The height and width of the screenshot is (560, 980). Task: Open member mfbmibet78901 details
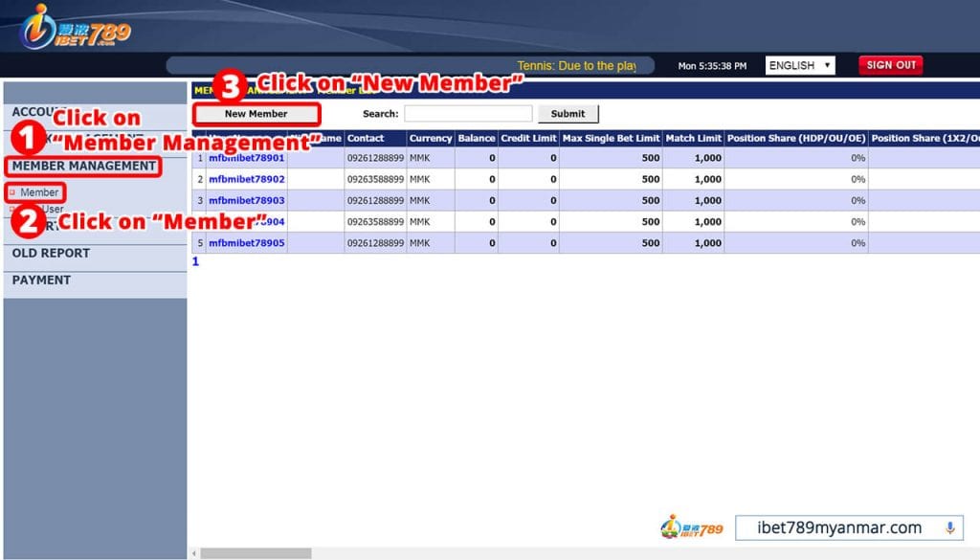247,158
